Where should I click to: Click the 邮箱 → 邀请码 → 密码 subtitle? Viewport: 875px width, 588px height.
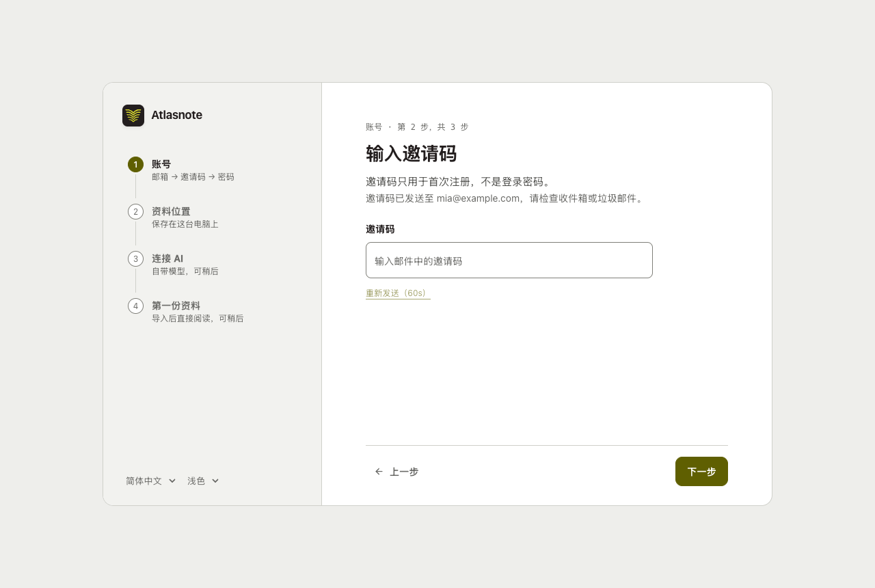(x=193, y=177)
